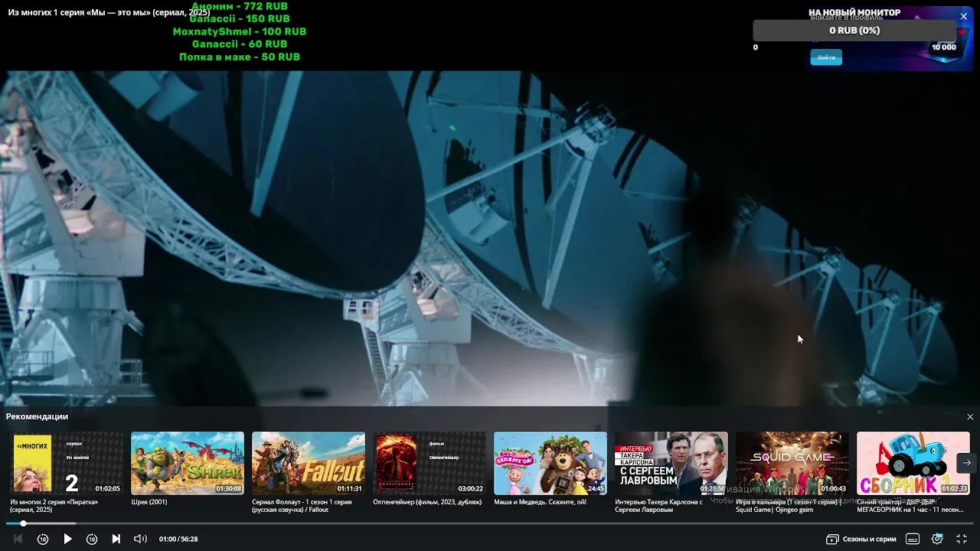Close the Рекомендации panel
This screenshot has height=551, width=980.
pyautogui.click(x=970, y=417)
